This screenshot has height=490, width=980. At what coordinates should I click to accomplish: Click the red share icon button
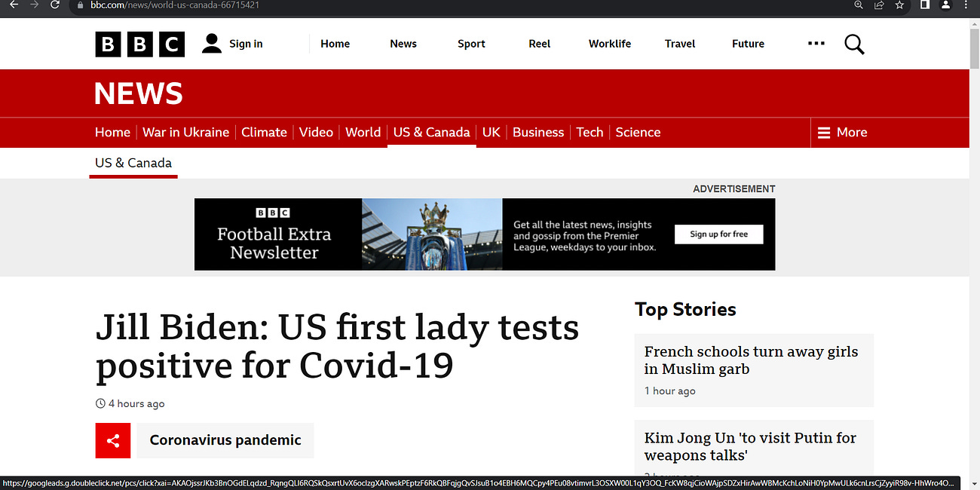[113, 440]
